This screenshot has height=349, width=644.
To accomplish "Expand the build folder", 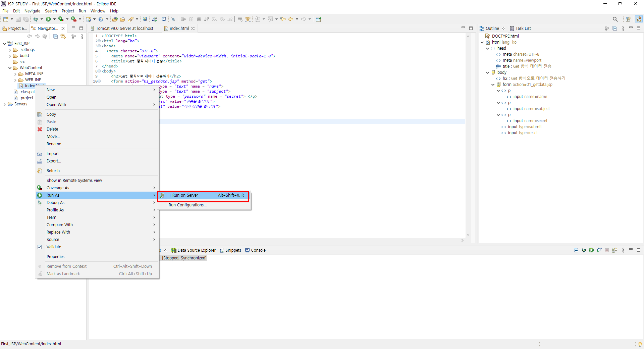I will pos(10,56).
